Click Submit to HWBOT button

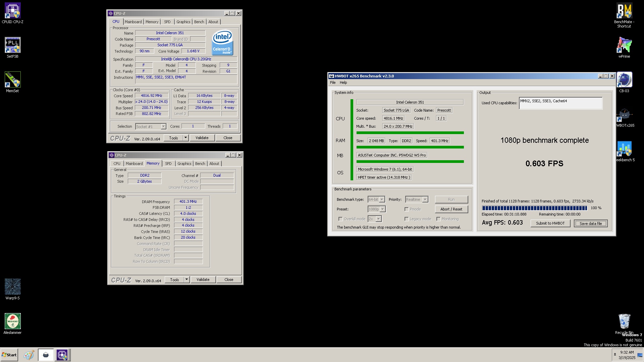(x=550, y=223)
